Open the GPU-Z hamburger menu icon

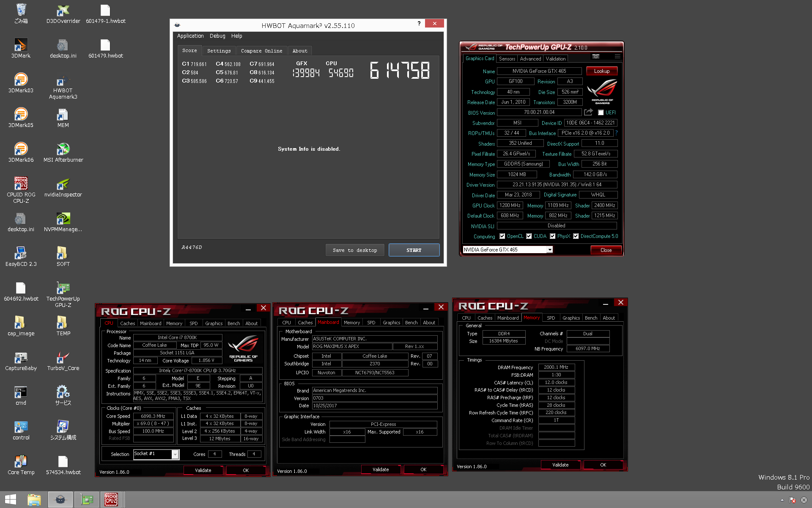617,56
